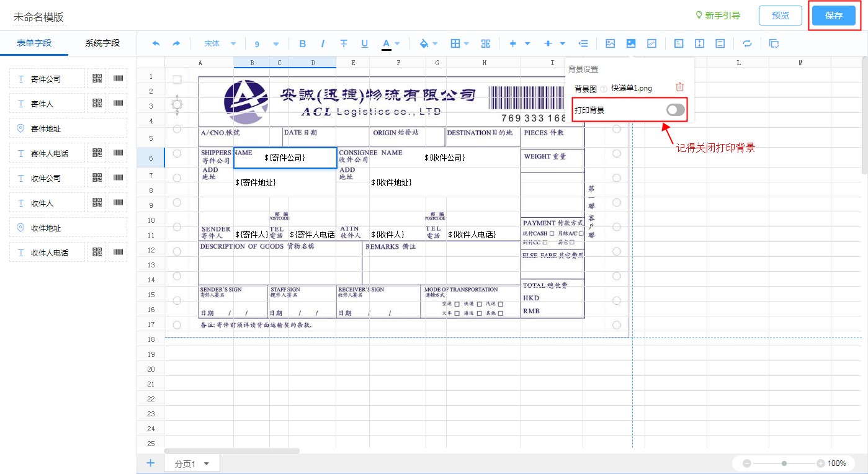Apply strikethrough formatting
This screenshot has height=474, width=868.
click(344, 43)
